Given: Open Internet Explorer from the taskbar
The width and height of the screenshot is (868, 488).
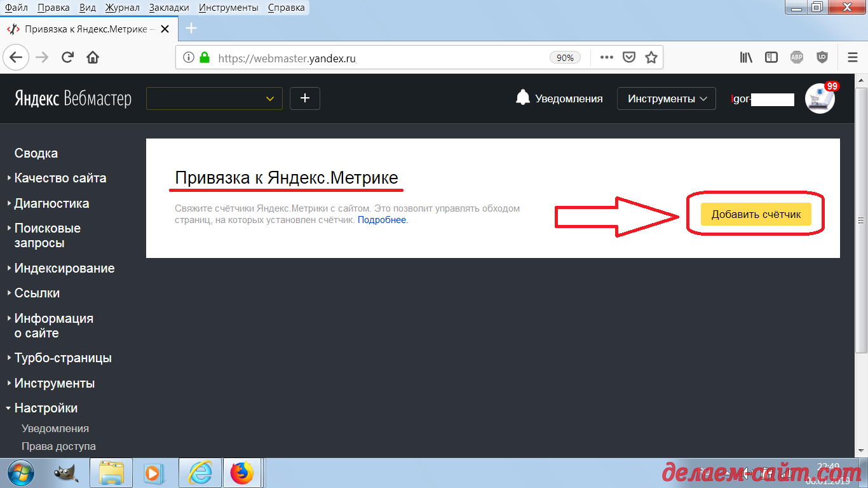Looking at the screenshot, I should [x=200, y=473].
